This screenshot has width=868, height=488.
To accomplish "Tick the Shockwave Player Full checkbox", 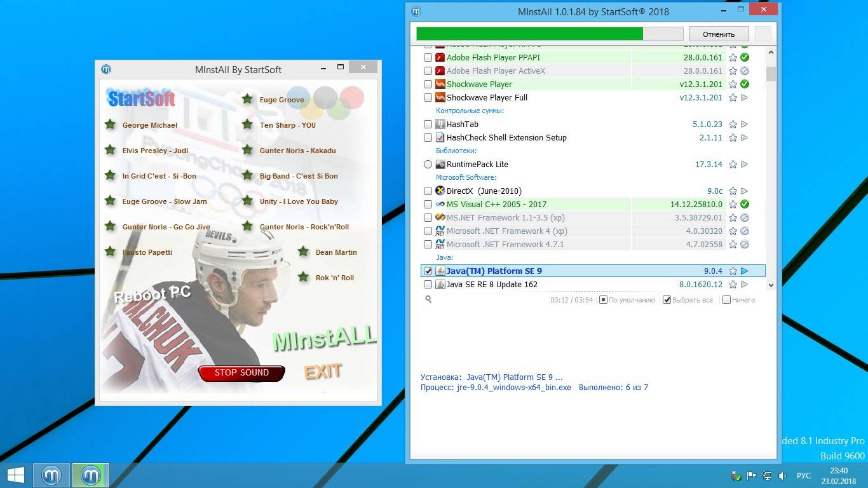I will (428, 98).
